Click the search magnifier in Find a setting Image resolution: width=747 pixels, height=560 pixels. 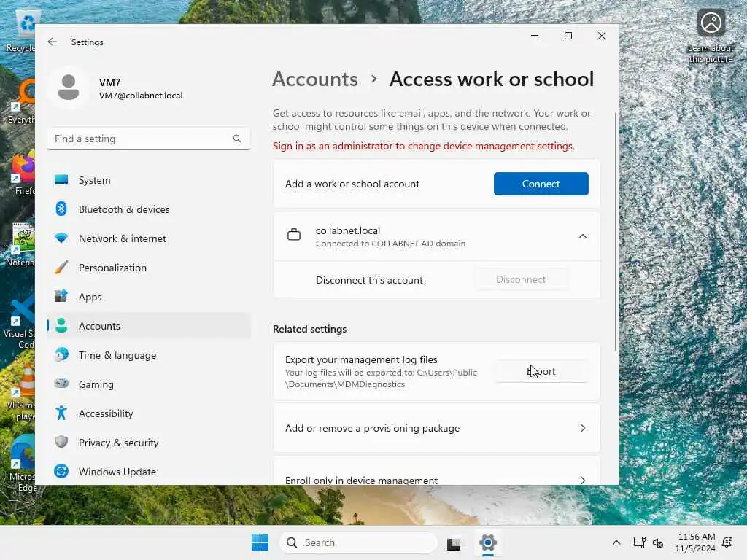[x=237, y=139]
